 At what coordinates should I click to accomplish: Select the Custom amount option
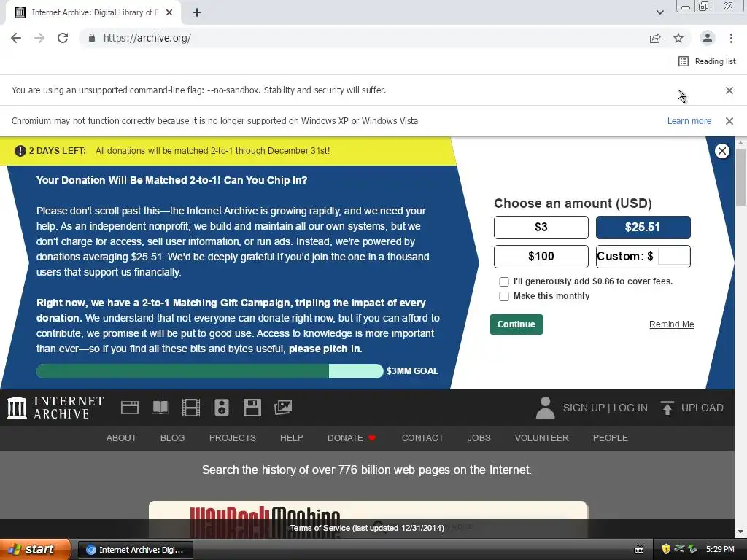click(624, 256)
